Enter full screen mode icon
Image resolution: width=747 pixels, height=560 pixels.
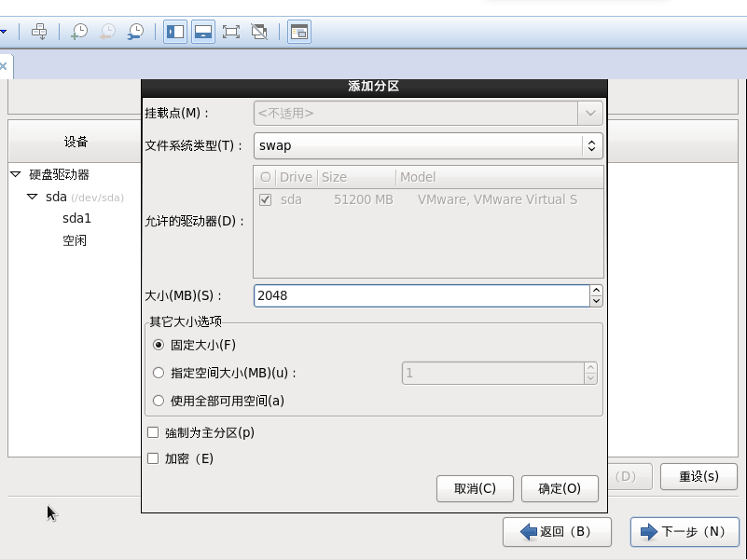pos(231,32)
